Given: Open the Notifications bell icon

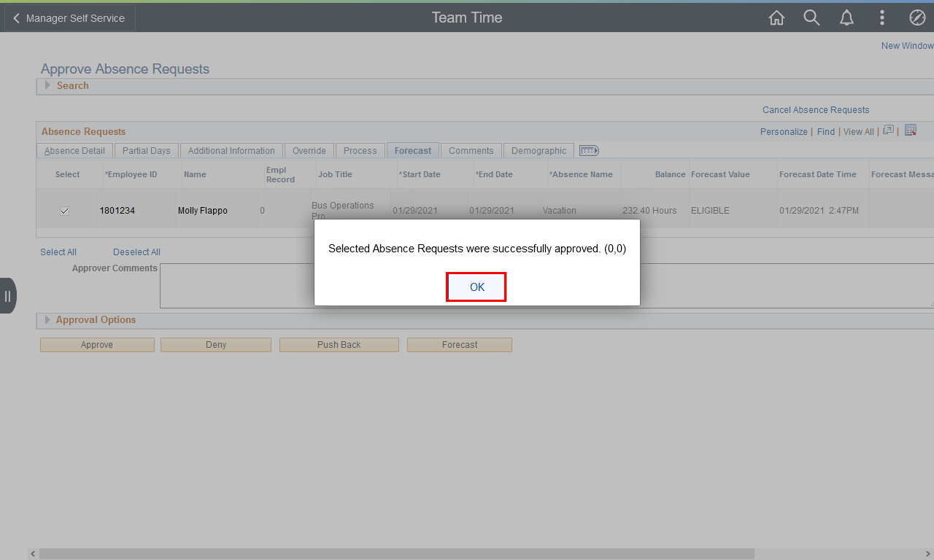Looking at the screenshot, I should pyautogui.click(x=846, y=18).
